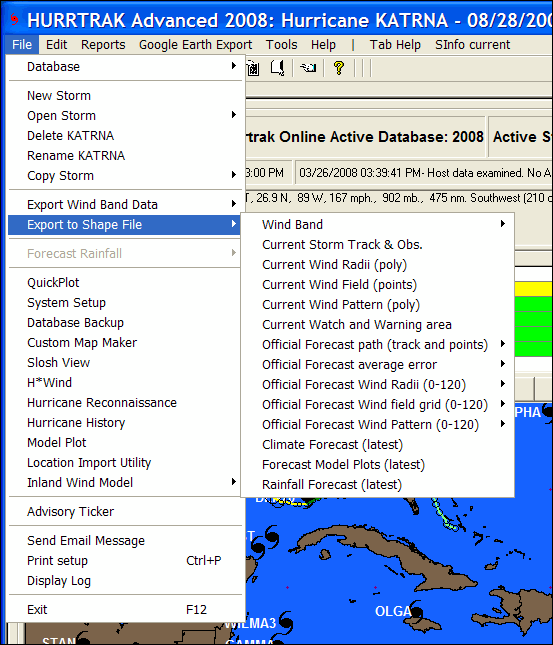This screenshot has width=553, height=645.
Task: Select Print setup menu entry
Action: tap(124, 561)
